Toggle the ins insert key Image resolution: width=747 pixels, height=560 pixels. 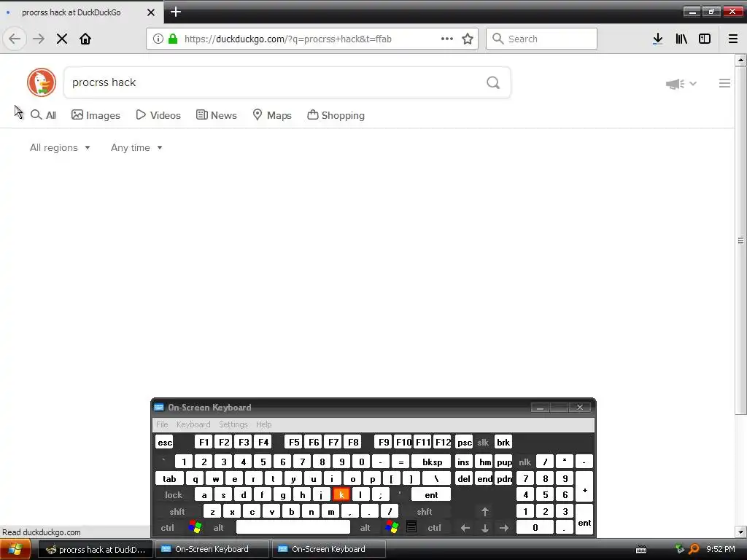click(x=463, y=462)
